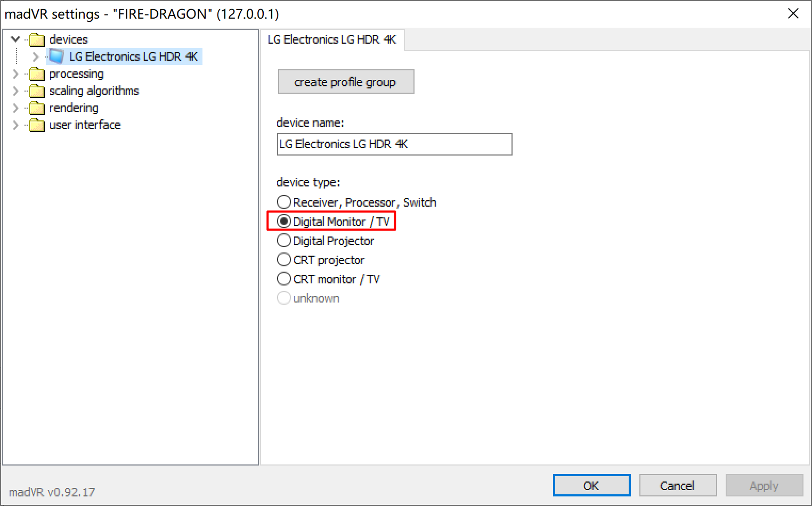Click Cancel to discard changes
This screenshot has height=506, width=812.
tap(678, 485)
